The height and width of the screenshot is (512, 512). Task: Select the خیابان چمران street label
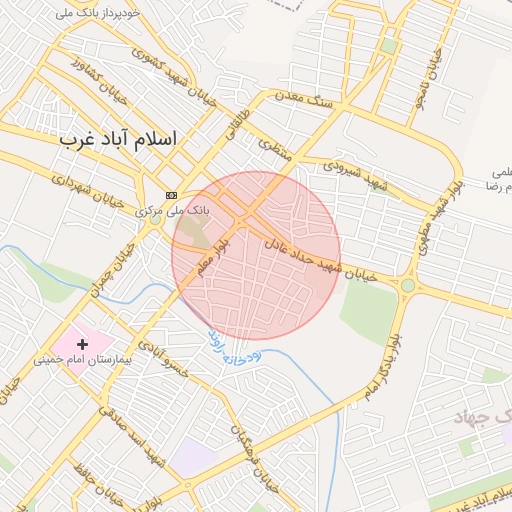113,270
